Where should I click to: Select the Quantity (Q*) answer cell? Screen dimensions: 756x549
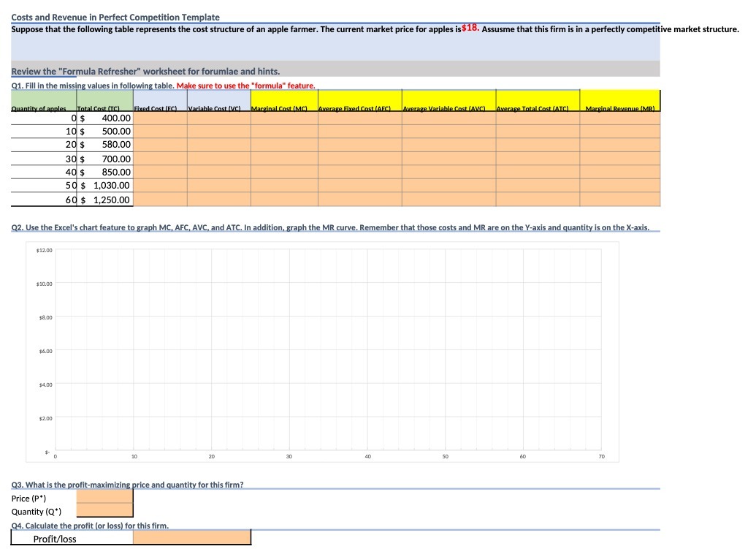pos(104,510)
